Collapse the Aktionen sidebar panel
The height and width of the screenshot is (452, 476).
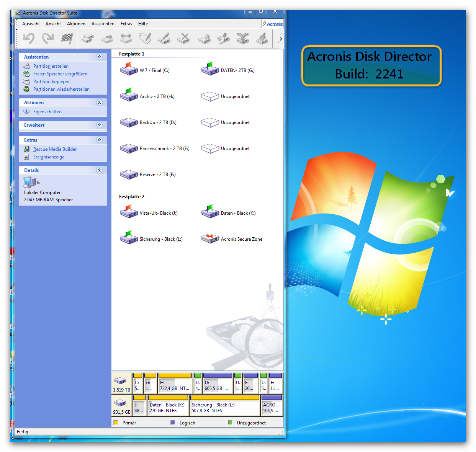pyautogui.click(x=100, y=103)
